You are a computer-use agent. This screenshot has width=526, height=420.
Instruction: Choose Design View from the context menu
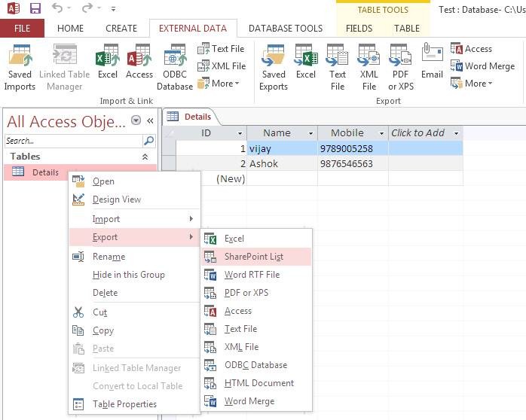[x=134, y=199]
